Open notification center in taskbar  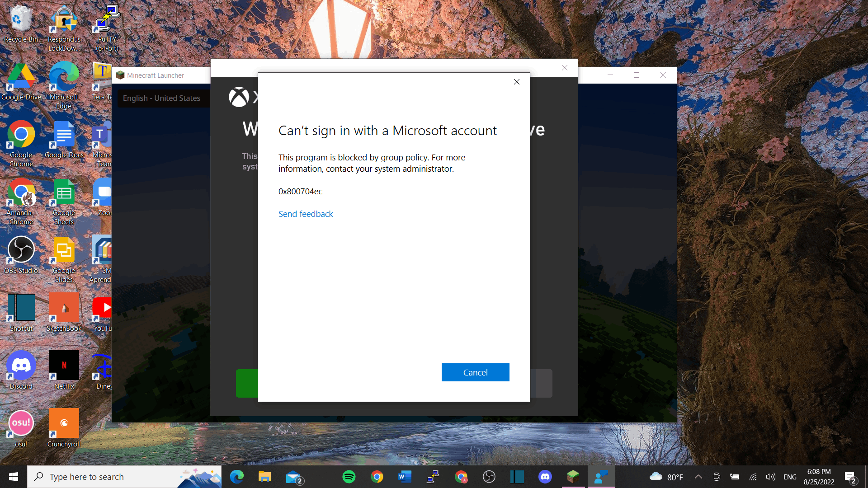[x=850, y=477]
